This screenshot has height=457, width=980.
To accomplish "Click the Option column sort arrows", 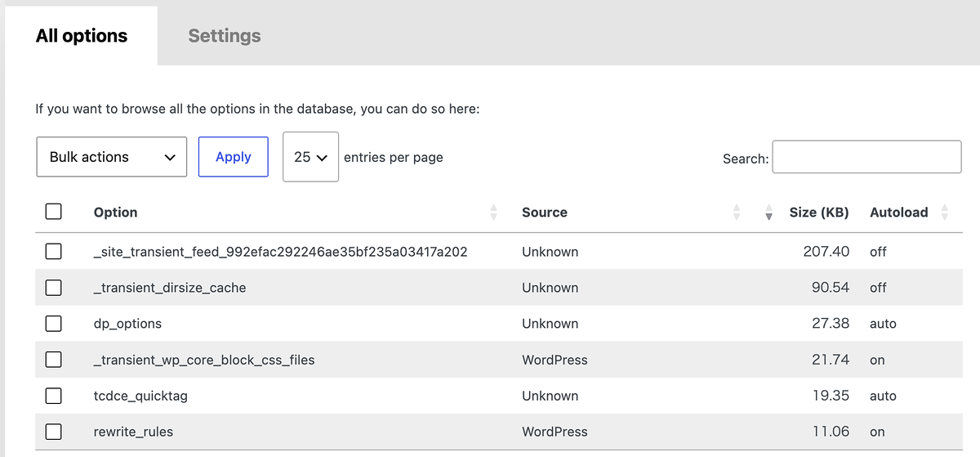I will 493,213.
